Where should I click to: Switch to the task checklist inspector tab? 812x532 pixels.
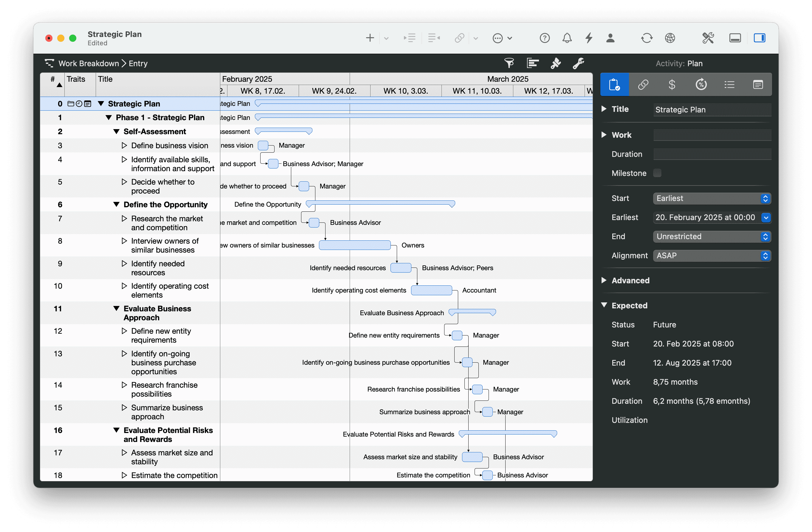729,84
